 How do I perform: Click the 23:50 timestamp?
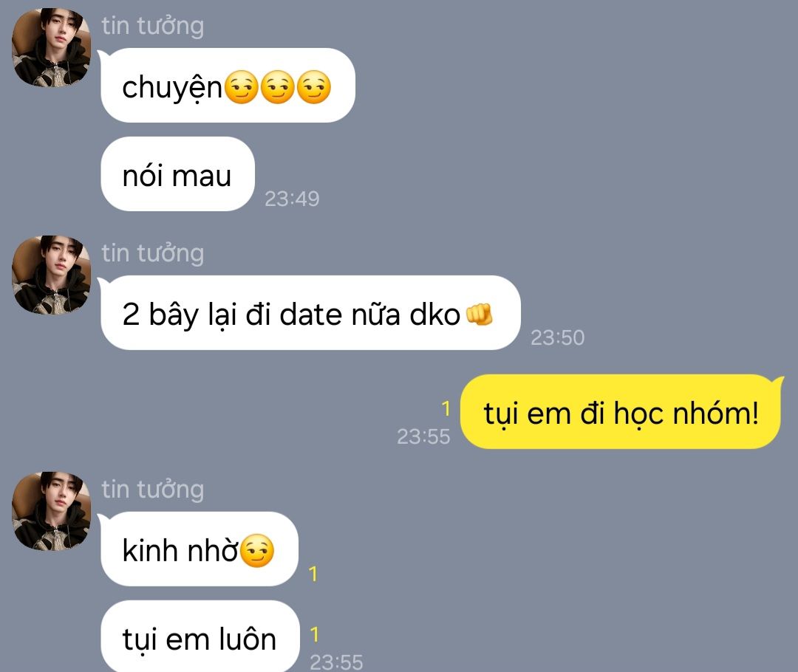557,337
